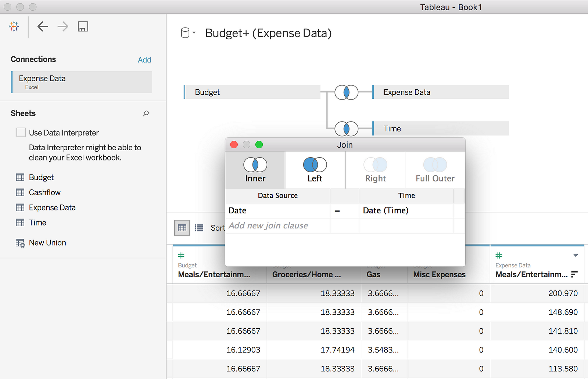This screenshot has width=588, height=379.
Task: Click the Tableau logo start icon
Action: [14, 26]
